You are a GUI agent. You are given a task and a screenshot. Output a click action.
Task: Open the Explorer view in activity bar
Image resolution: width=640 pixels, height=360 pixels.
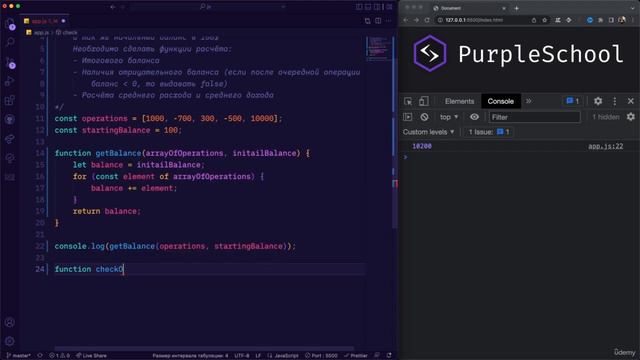(x=10, y=24)
